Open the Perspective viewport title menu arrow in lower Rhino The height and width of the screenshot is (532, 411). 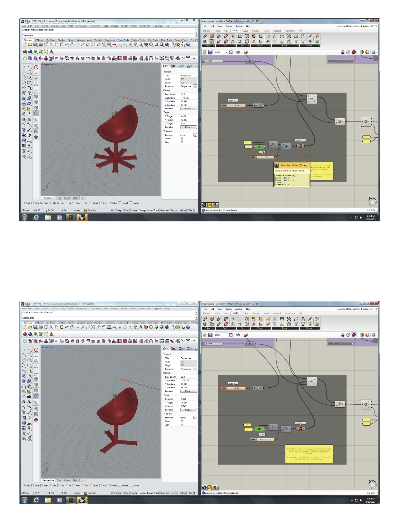56,347
